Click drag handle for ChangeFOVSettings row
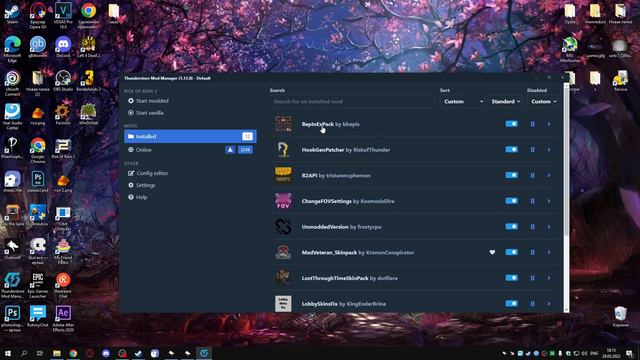The height and width of the screenshot is (360, 640). point(533,201)
